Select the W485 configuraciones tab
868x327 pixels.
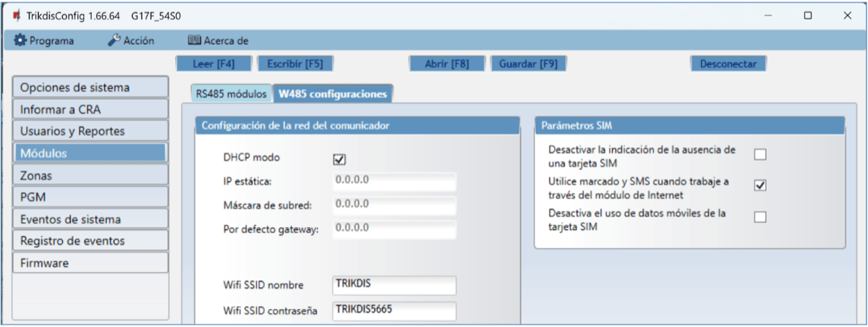click(x=332, y=93)
